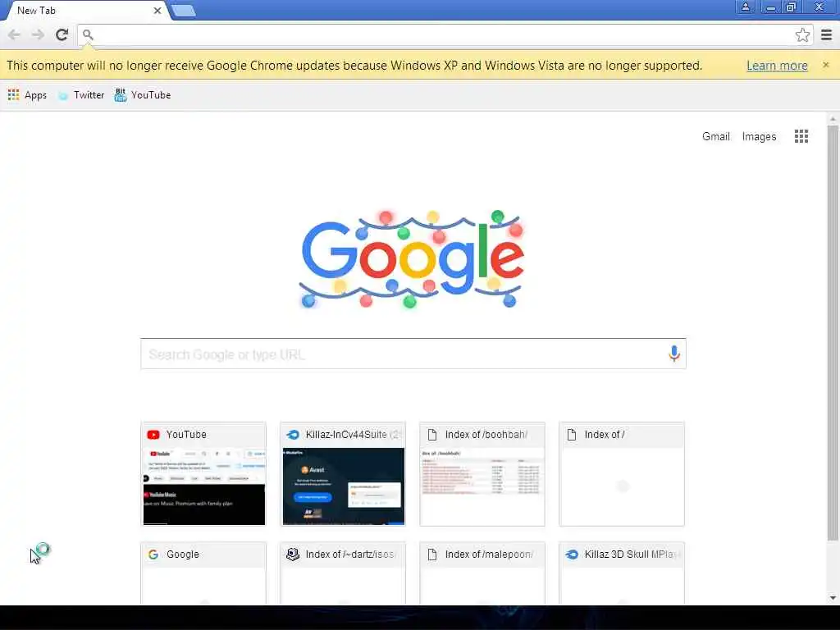Viewport: 840px width, 630px height.
Task: Open Google Images link
Action: (x=759, y=137)
